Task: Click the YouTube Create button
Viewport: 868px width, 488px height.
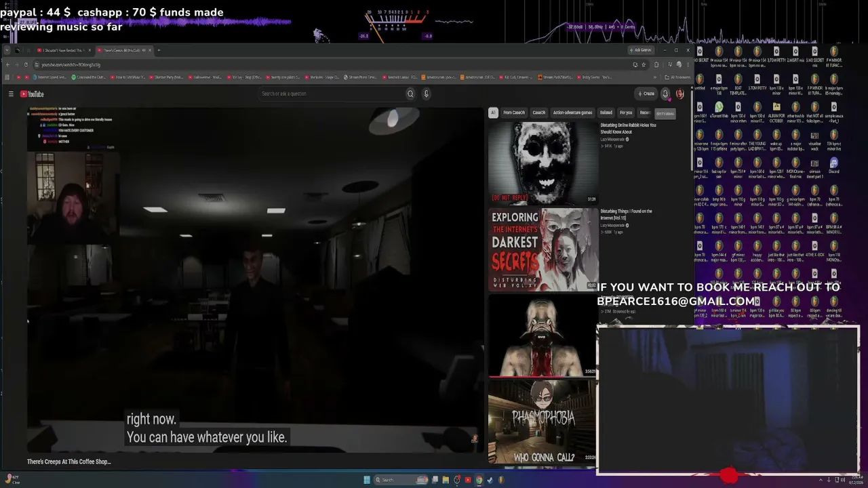Action: tap(646, 94)
